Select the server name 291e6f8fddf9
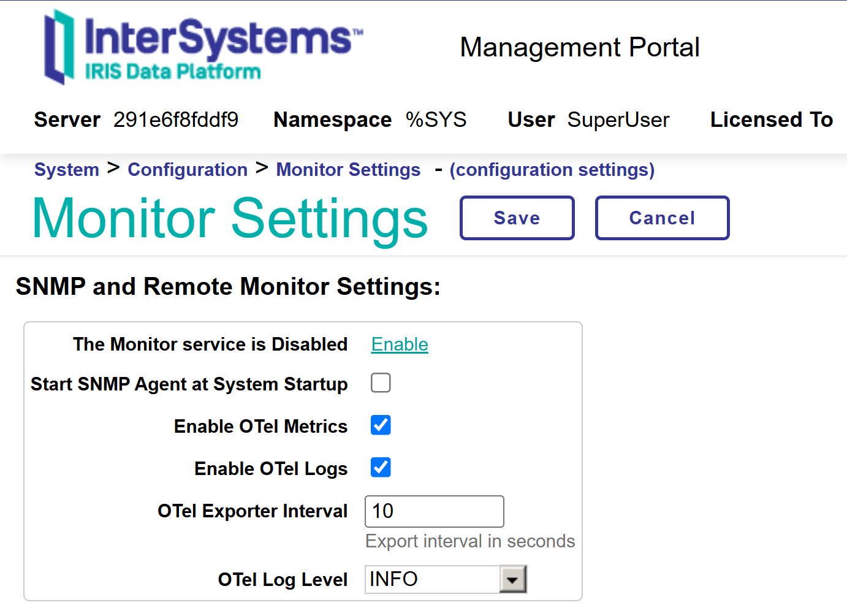 pyautogui.click(x=176, y=120)
